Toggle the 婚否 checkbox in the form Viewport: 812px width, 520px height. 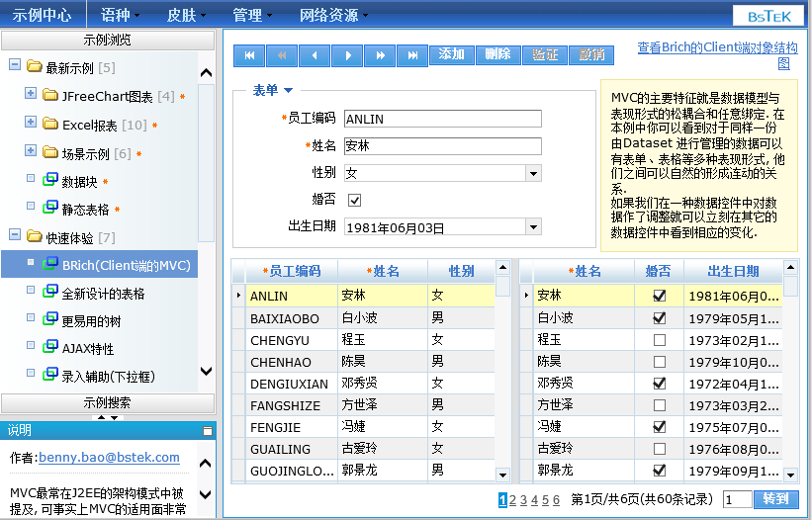pyautogui.click(x=354, y=200)
